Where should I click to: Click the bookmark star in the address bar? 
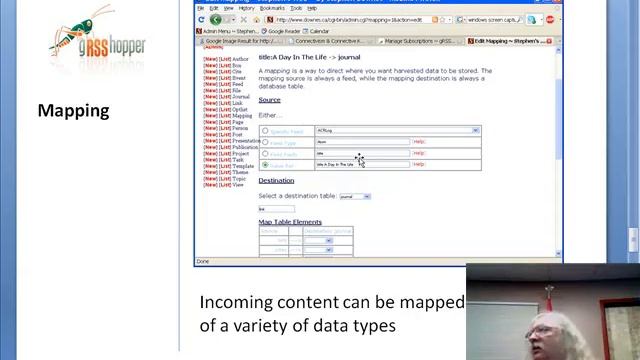coord(442,20)
